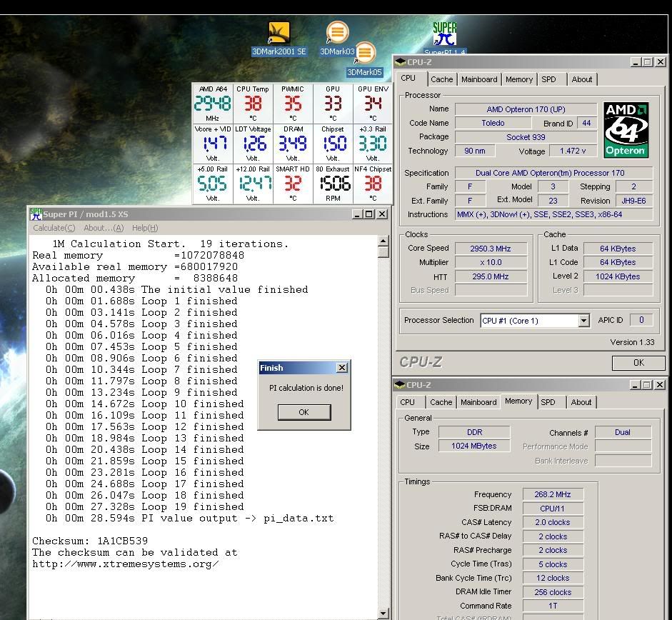Launch the 3DMark05 desktop shortcut
This screenshot has width=672, height=620.
coord(365,54)
